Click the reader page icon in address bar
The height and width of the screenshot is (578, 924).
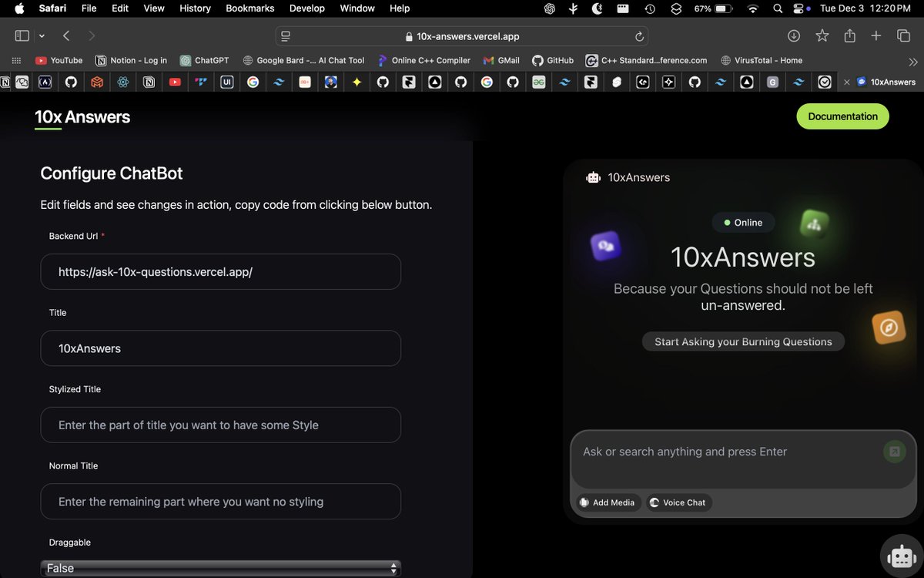(286, 36)
